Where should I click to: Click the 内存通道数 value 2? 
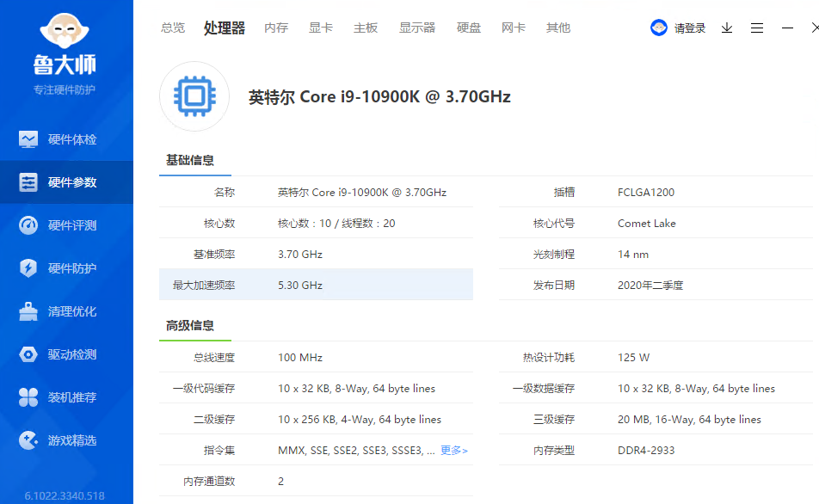coord(281,482)
